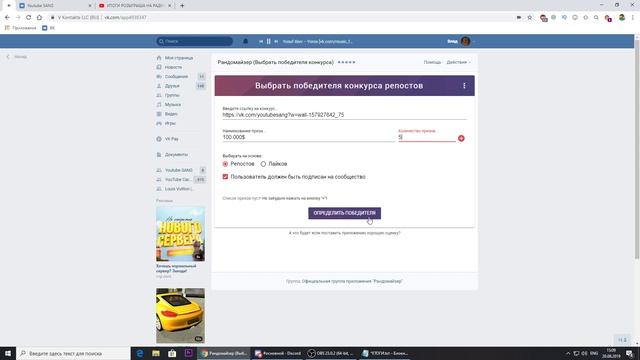Open Видео in sidebar

pyautogui.click(x=171, y=114)
